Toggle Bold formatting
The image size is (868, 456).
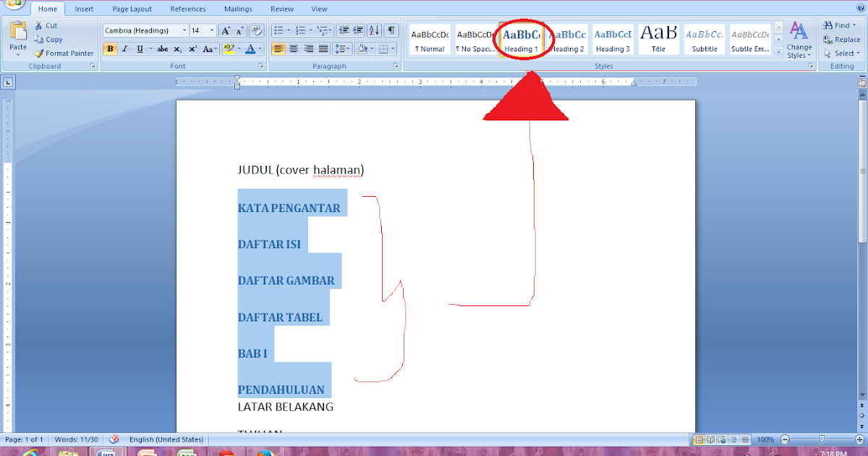pyautogui.click(x=110, y=49)
